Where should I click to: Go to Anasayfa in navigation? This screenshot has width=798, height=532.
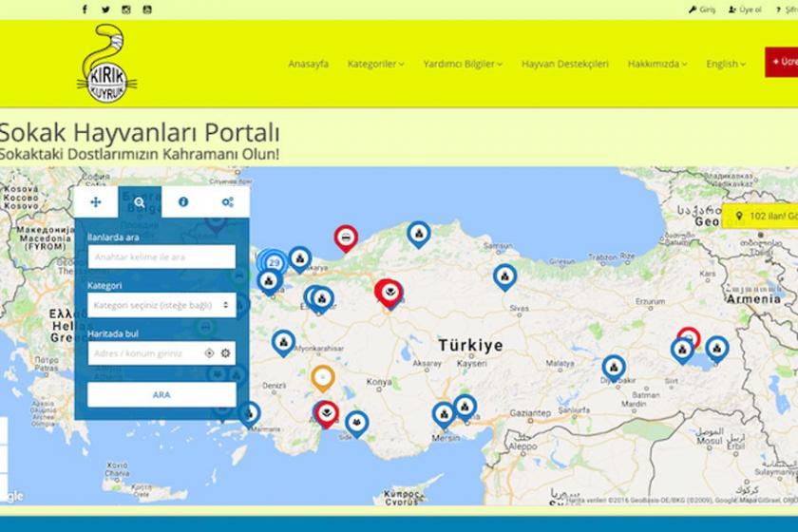309,64
